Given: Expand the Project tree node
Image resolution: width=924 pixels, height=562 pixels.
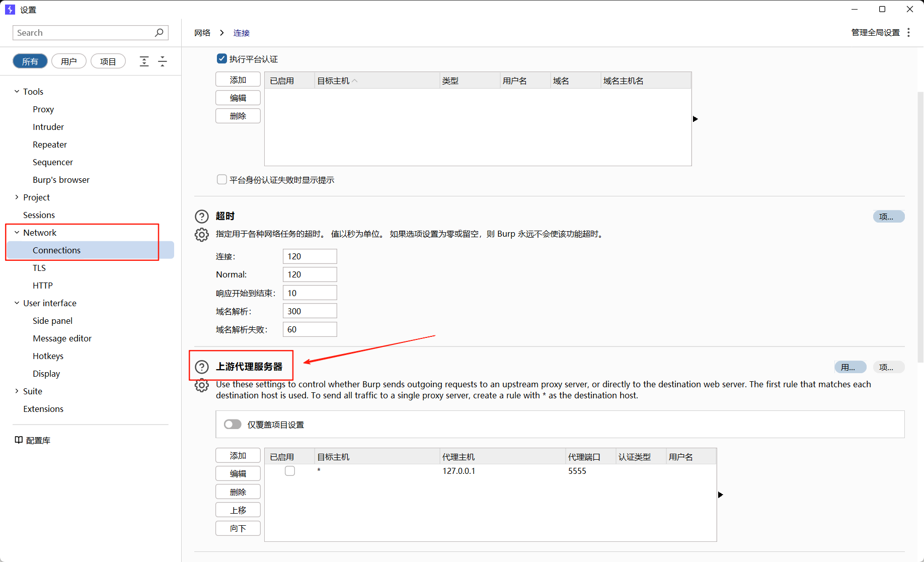Looking at the screenshot, I should pos(17,197).
